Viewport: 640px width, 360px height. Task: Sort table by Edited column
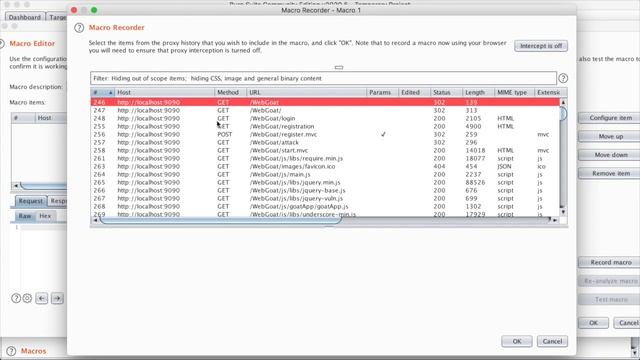414,93
